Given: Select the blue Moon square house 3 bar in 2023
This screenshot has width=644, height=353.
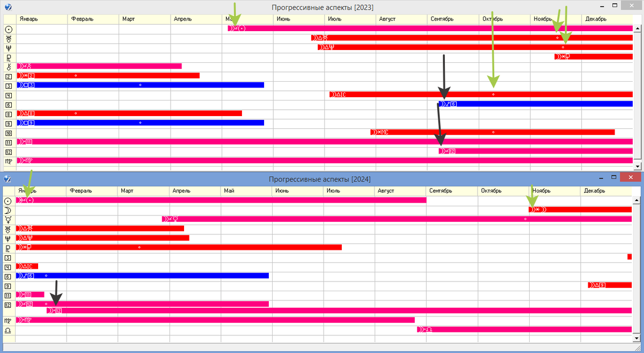Looking at the screenshot, I should click(x=141, y=85).
